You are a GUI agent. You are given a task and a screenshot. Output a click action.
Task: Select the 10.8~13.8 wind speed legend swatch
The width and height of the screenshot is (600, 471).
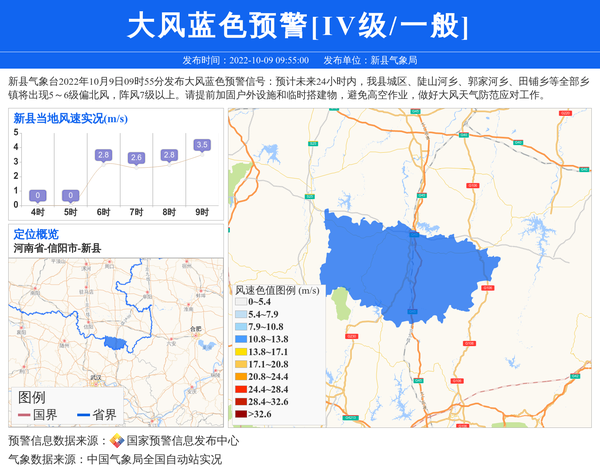[241, 339]
